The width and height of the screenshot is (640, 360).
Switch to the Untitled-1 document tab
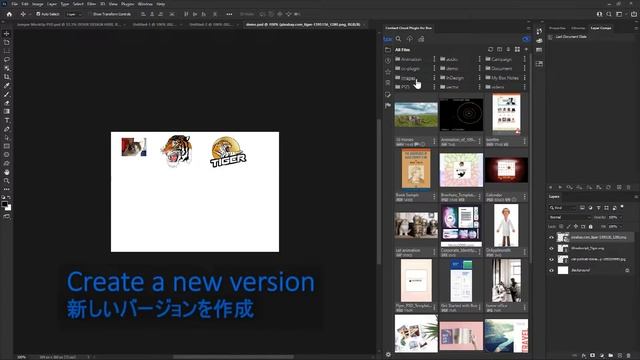(x=155, y=24)
